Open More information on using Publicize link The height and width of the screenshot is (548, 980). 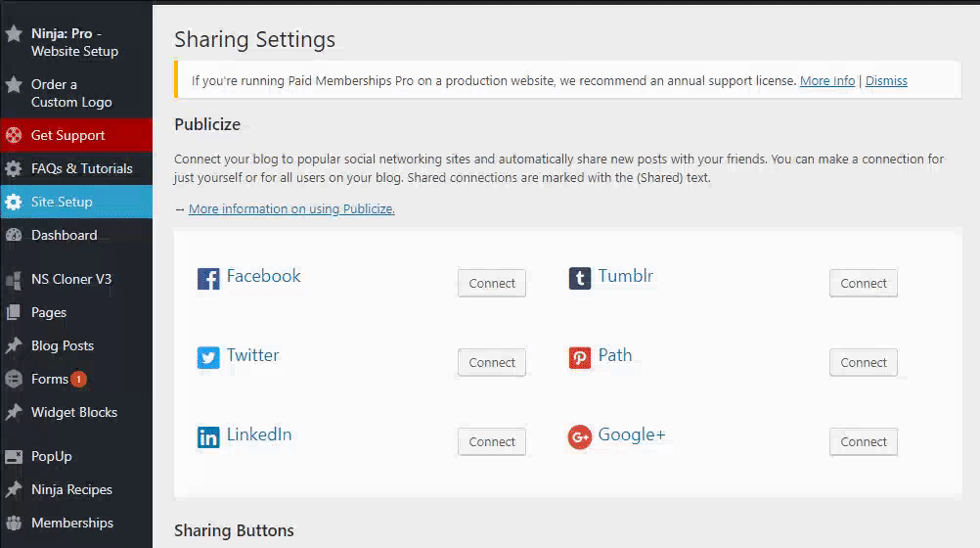tap(291, 209)
